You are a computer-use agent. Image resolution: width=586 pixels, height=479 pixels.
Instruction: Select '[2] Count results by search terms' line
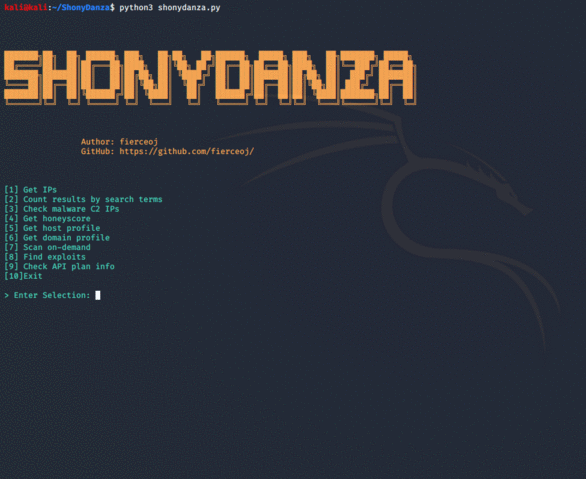click(83, 200)
